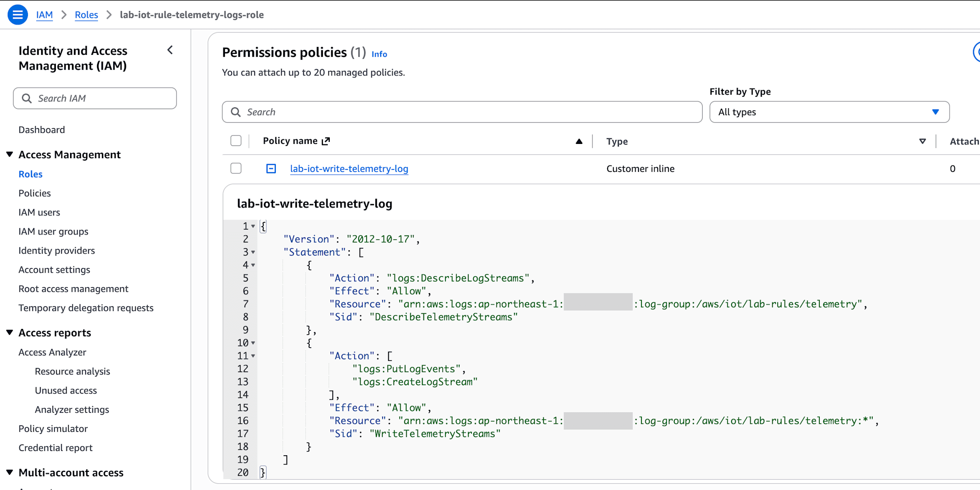
Task: Open Resource analysis in the sidebar
Action: point(73,371)
